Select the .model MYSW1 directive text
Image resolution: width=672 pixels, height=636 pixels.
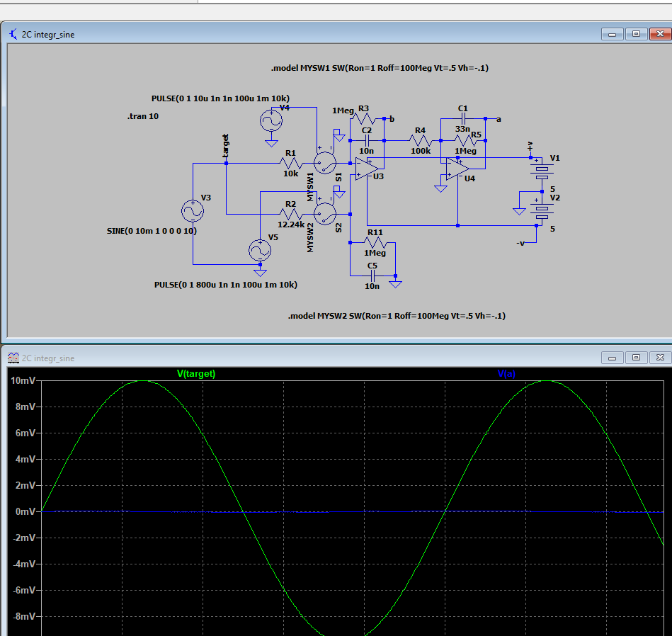click(x=380, y=68)
